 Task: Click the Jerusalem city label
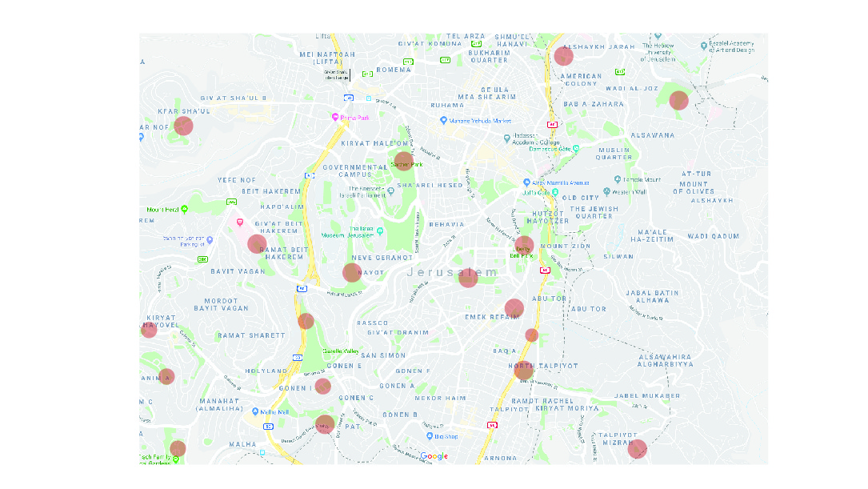[452, 272]
